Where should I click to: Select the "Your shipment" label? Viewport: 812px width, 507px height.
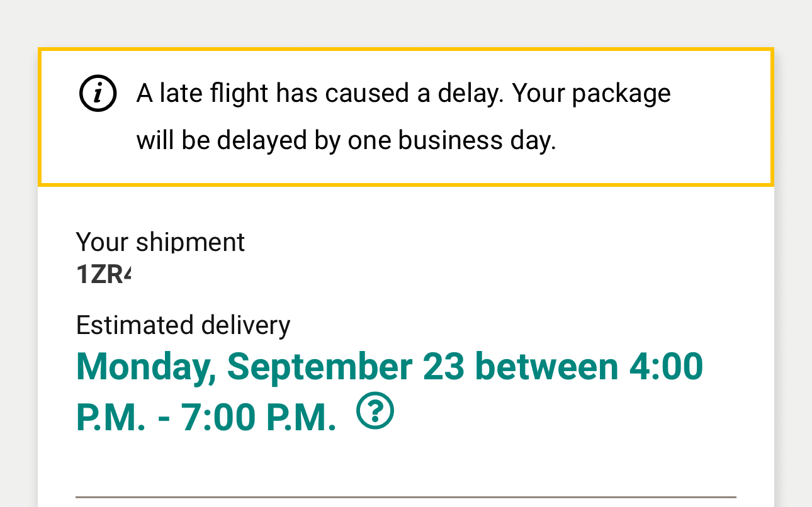click(x=161, y=242)
